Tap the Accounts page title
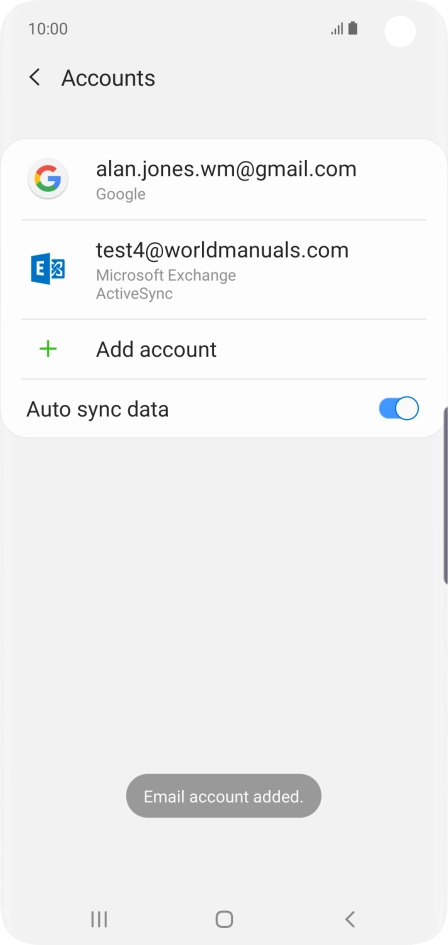The height and width of the screenshot is (945, 448). [109, 78]
